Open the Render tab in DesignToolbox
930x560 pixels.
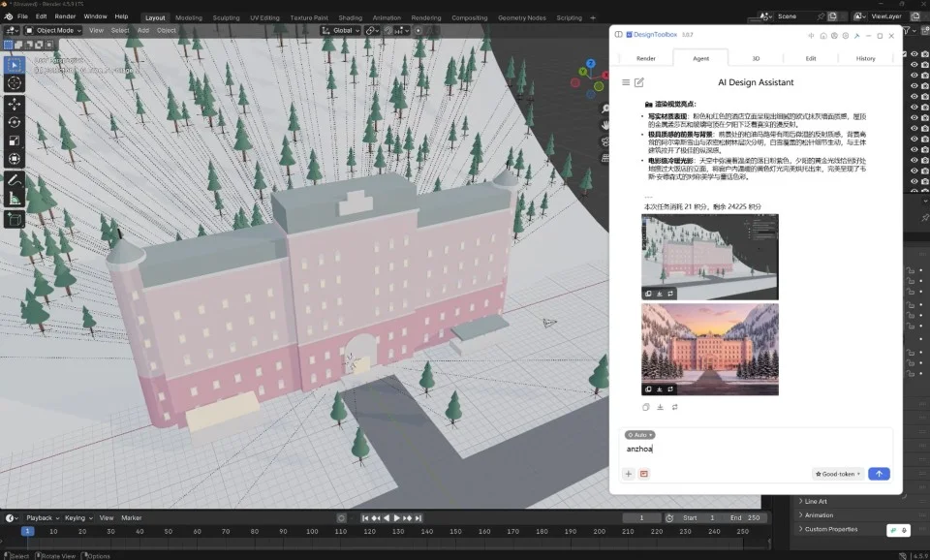tap(646, 58)
